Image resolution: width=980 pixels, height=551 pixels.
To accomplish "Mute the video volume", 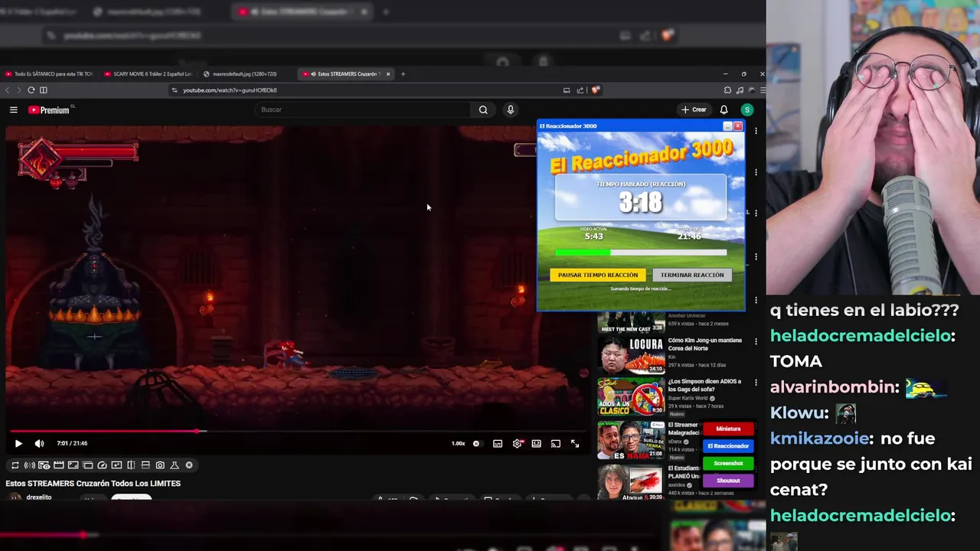I will tap(39, 443).
